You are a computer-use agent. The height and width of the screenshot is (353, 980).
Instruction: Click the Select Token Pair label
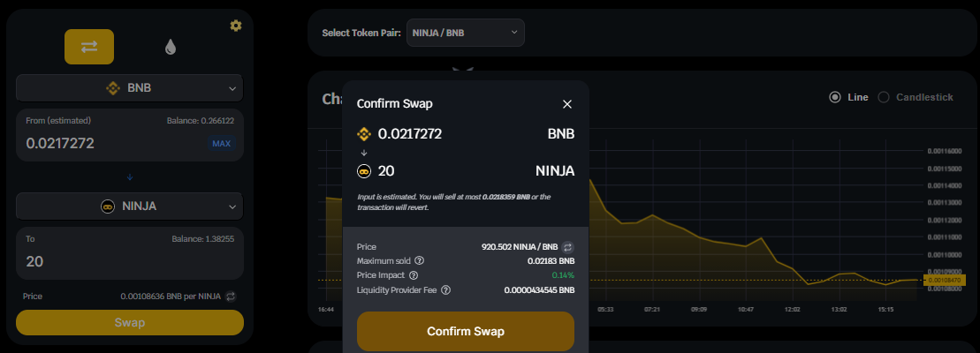361,33
